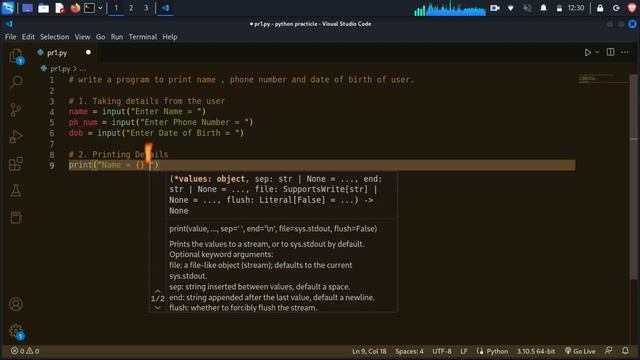The width and height of the screenshot is (640, 360).
Task: Change encoding via UTF-8 status entry
Action: pyautogui.click(x=442, y=351)
